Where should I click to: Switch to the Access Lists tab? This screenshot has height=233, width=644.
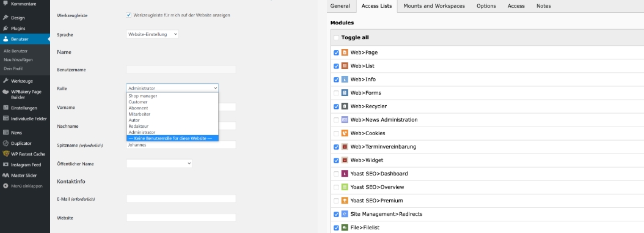click(376, 6)
